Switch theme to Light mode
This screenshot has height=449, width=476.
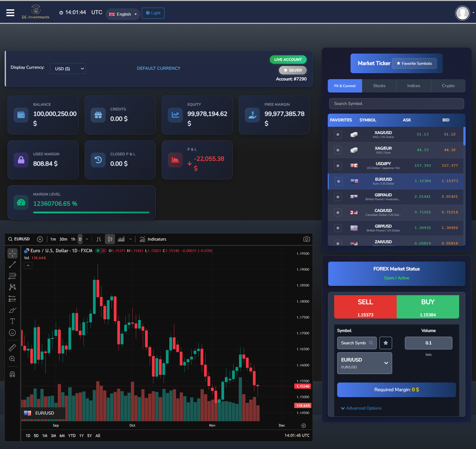pos(153,13)
